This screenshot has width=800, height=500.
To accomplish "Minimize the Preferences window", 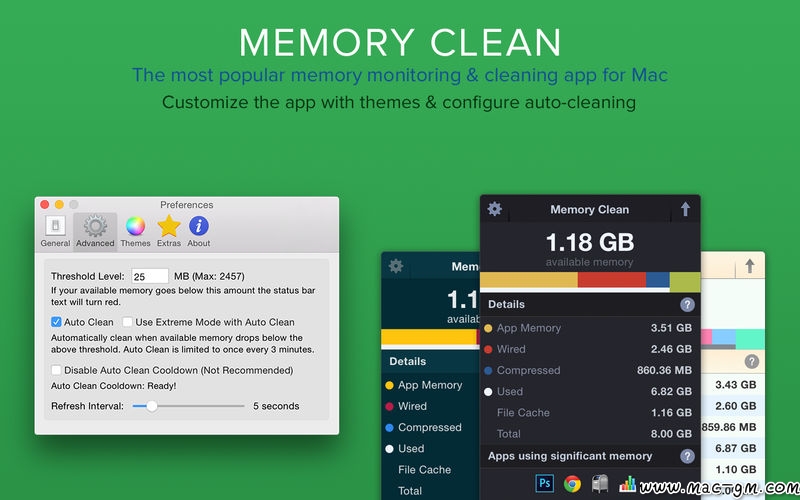I will (59, 205).
